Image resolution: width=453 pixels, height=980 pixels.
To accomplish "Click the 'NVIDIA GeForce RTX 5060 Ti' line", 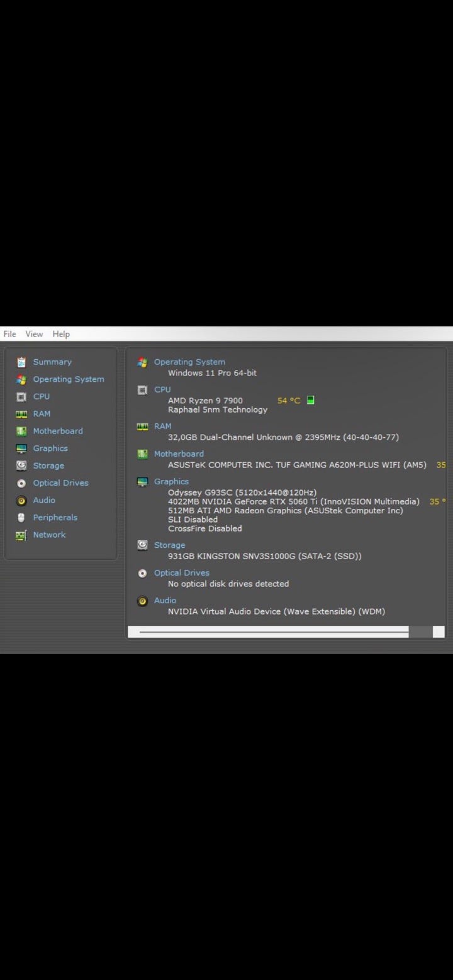I will pyautogui.click(x=294, y=501).
